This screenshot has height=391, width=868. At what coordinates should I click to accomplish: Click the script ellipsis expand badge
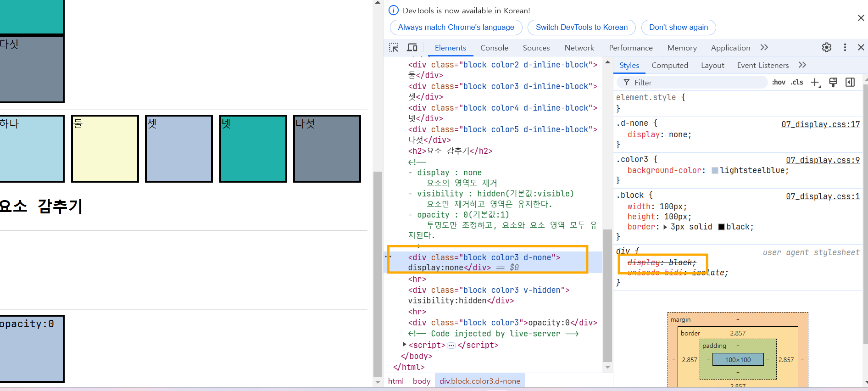[451, 345]
